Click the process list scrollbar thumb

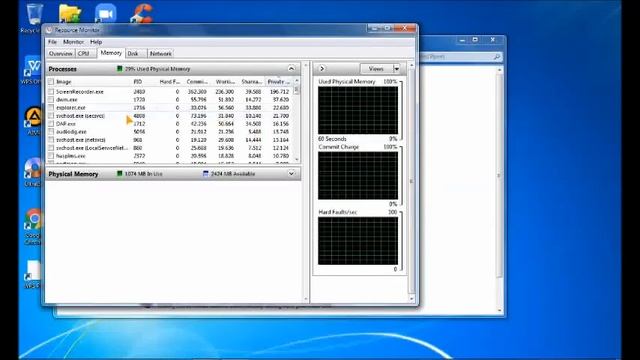[297, 90]
